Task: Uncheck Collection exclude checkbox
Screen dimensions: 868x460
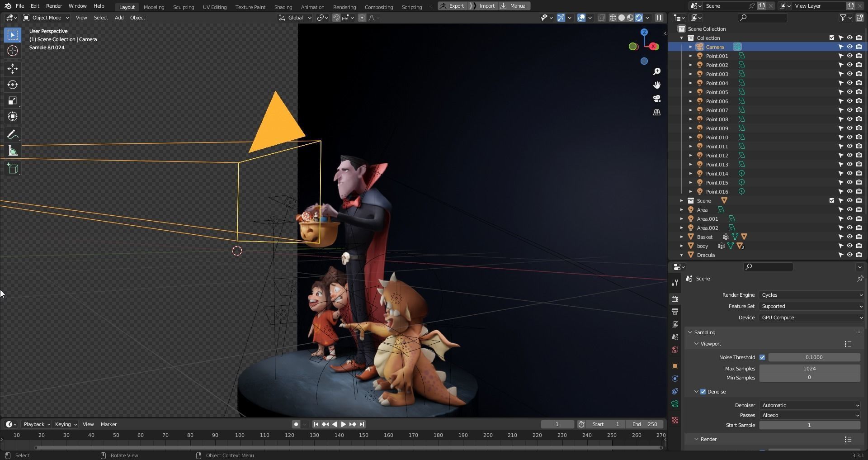Action: (x=831, y=38)
